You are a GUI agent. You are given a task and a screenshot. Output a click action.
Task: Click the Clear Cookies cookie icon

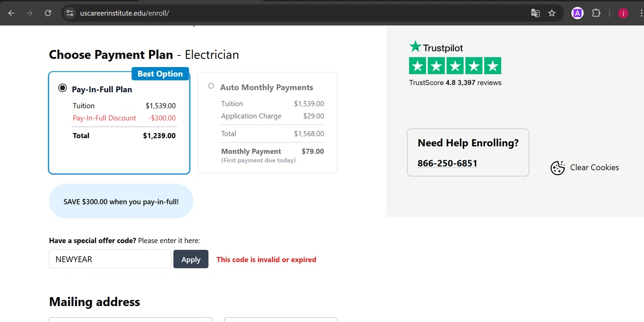557,168
